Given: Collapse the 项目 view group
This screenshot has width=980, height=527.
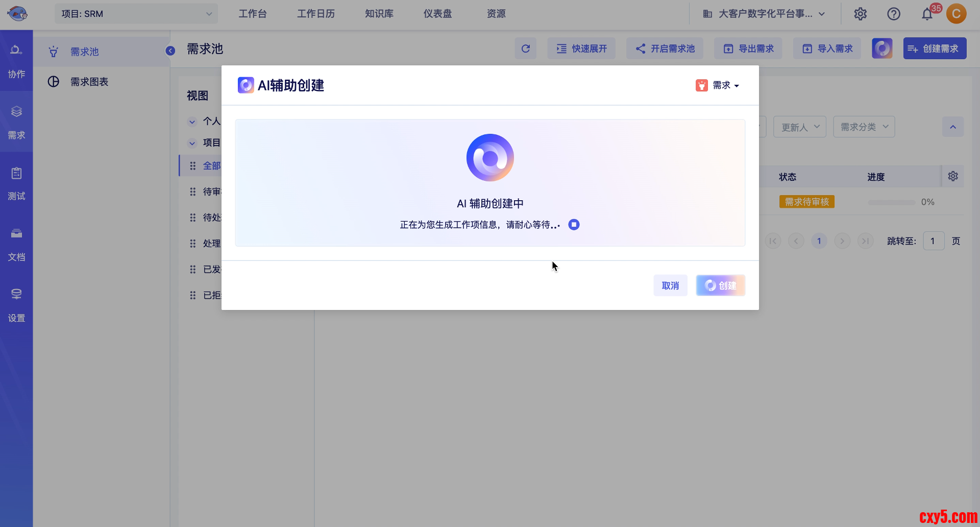Looking at the screenshot, I should point(192,143).
